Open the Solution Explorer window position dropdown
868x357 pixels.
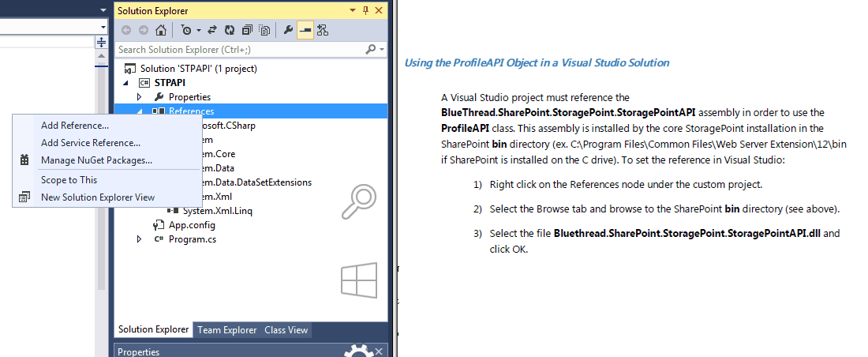pyautogui.click(x=354, y=10)
